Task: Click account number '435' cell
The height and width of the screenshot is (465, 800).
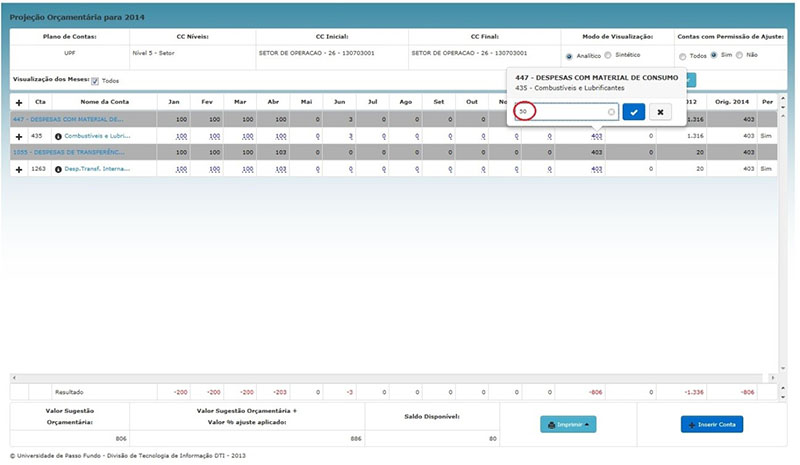Action: tap(36, 136)
